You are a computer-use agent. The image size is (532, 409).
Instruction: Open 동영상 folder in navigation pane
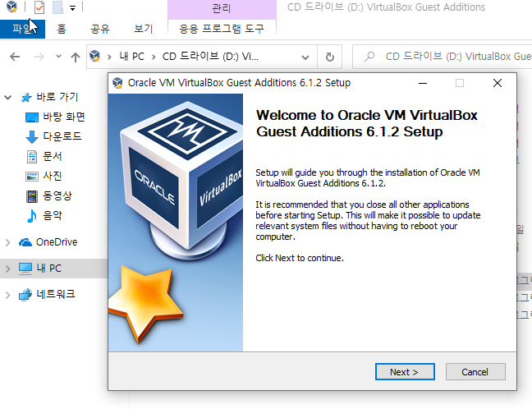pyautogui.click(x=57, y=195)
